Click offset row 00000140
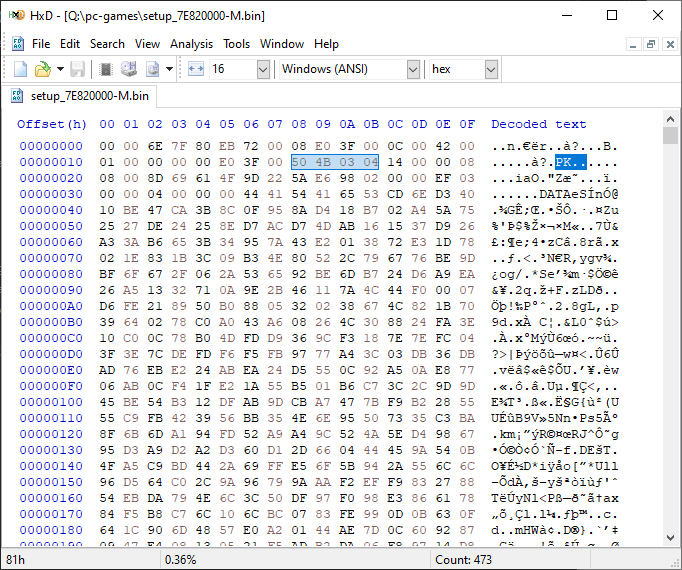The width and height of the screenshot is (682, 570). coord(51,466)
